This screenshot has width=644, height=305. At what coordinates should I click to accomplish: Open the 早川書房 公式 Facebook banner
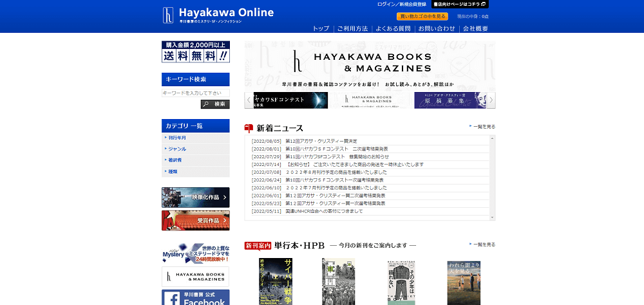tap(196, 298)
